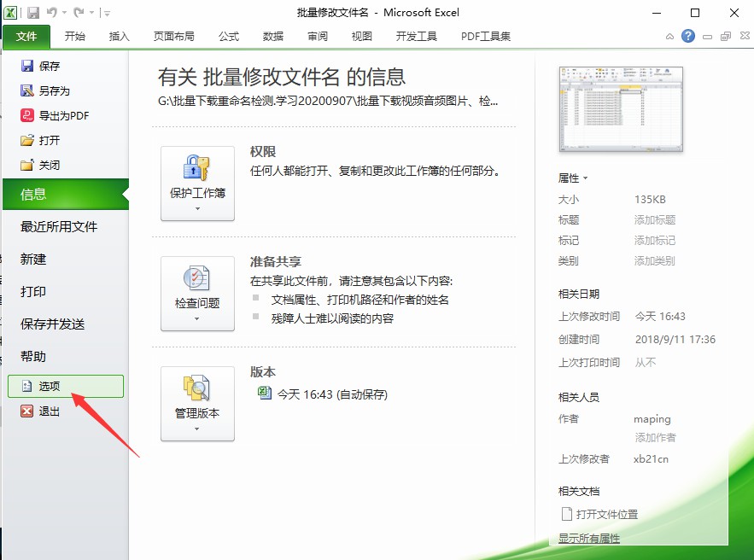Click 另存为 in the backstage menu
Viewport: 754px width, 560px height.
(45, 90)
